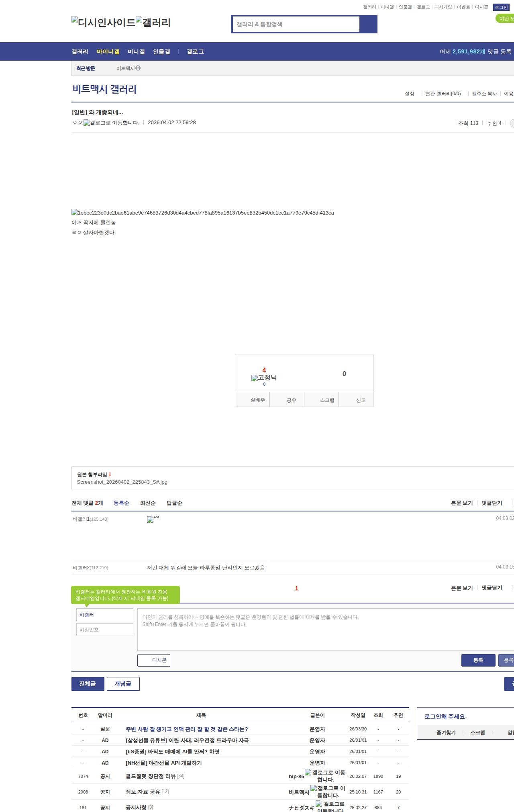Click 댓글닫기 beside comment page number 1
The image size is (514, 812).
click(492, 588)
